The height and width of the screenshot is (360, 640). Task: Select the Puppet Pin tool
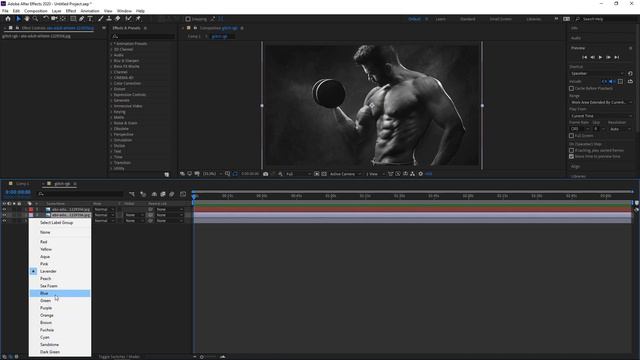pos(138,19)
